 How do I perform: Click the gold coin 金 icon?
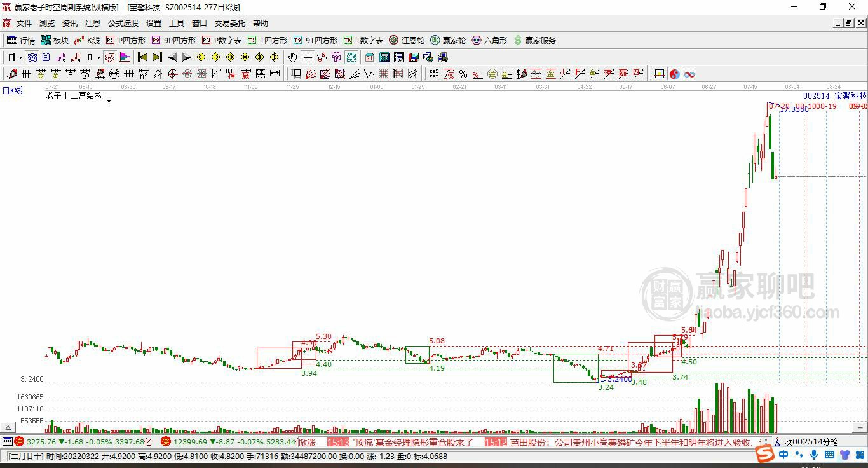tap(492, 74)
